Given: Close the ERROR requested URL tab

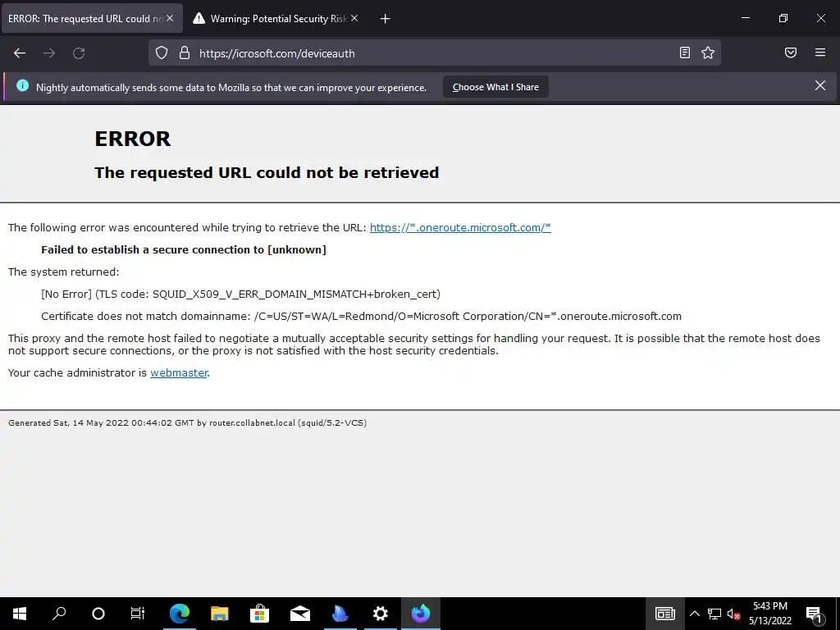Looking at the screenshot, I should tap(170, 18).
